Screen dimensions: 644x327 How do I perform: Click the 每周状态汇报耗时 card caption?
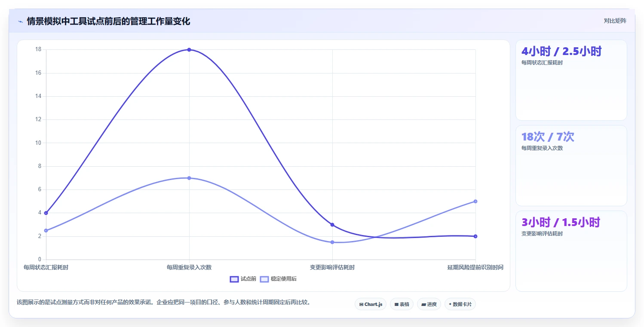tap(542, 63)
